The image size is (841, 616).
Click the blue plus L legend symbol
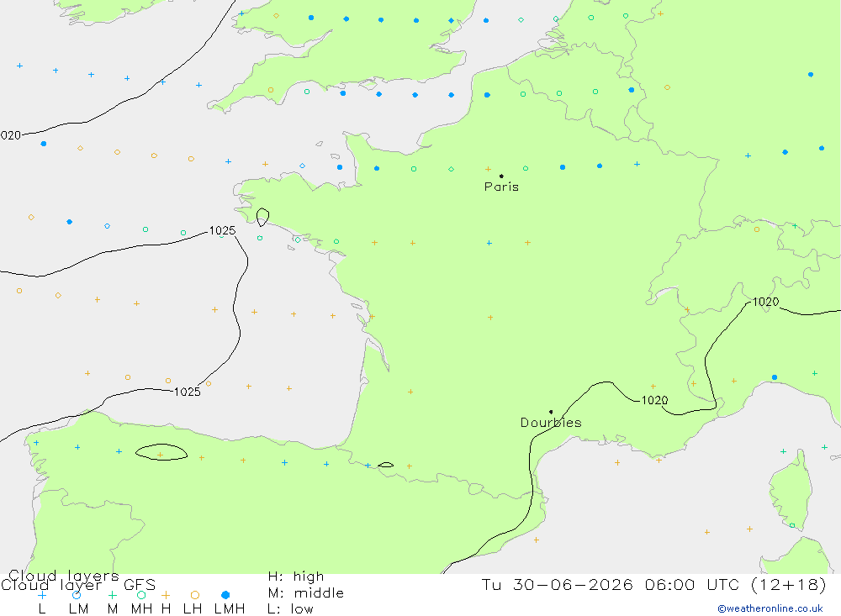[42, 595]
